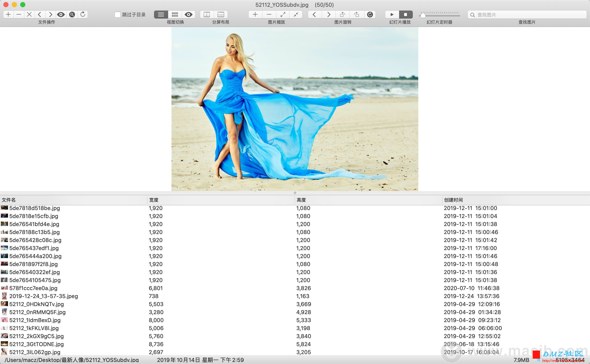This screenshot has width=590, height=364.
Task: Select file 52112_3GtTODNE.jpg
Action: tap(37, 344)
